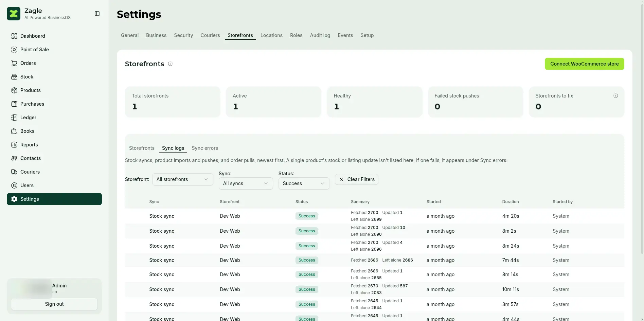This screenshot has width=644, height=321.
Task: Click the Failed stock pushes card
Action: coord(476,102)
